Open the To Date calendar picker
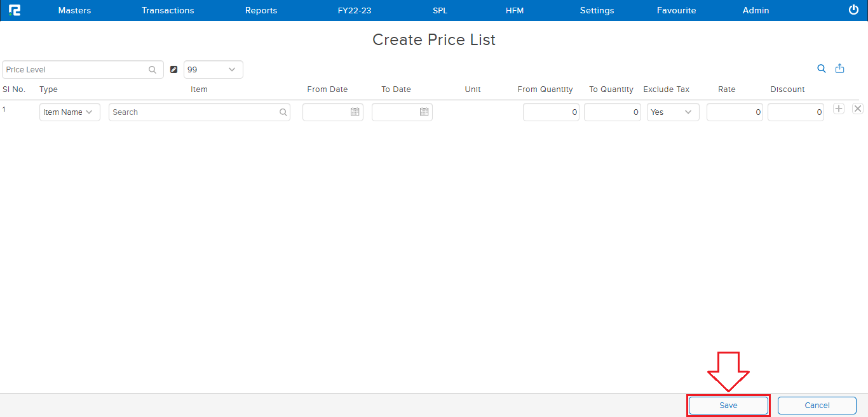 [424, 112]
